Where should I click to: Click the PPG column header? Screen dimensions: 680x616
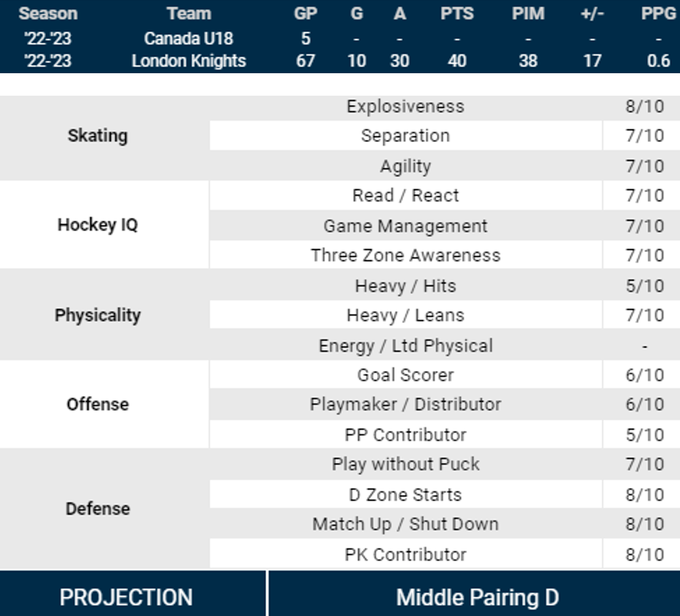(x=658, y=14)
